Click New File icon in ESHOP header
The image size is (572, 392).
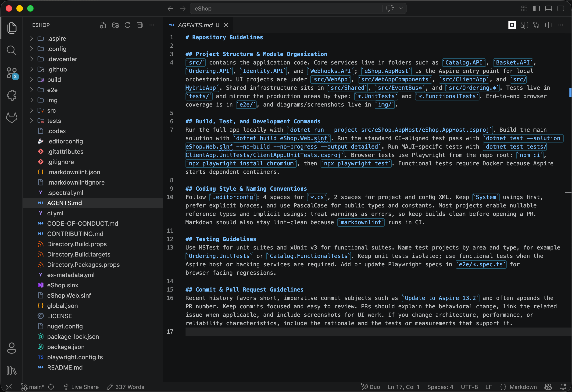point(103,25)
